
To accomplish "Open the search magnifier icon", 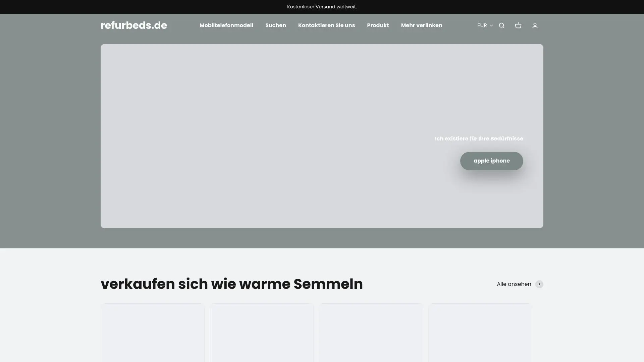I will pos(501,25).
